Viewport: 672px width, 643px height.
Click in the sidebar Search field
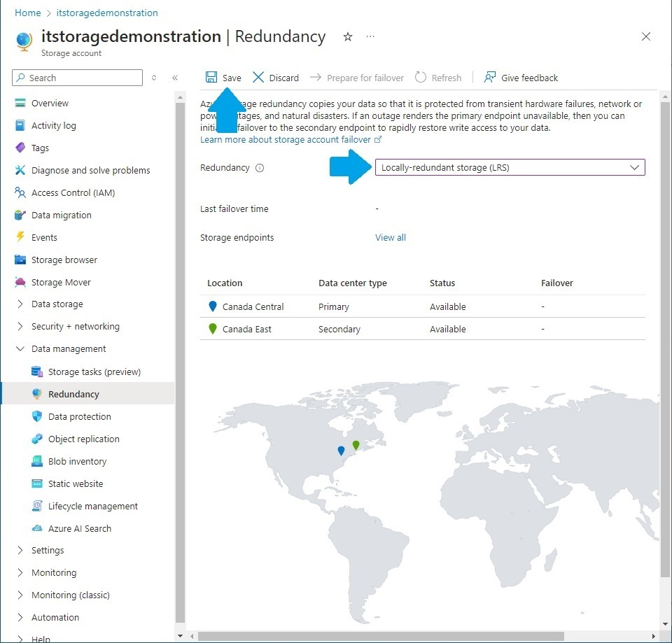pyautogui.click(x=78, y=78)
